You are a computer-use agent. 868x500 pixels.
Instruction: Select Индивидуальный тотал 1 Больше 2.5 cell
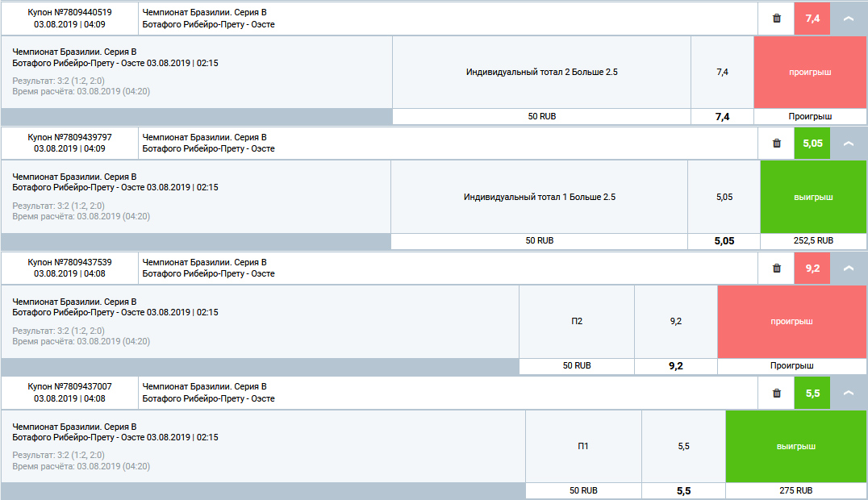pyautogui.click(x=539, y=197)
